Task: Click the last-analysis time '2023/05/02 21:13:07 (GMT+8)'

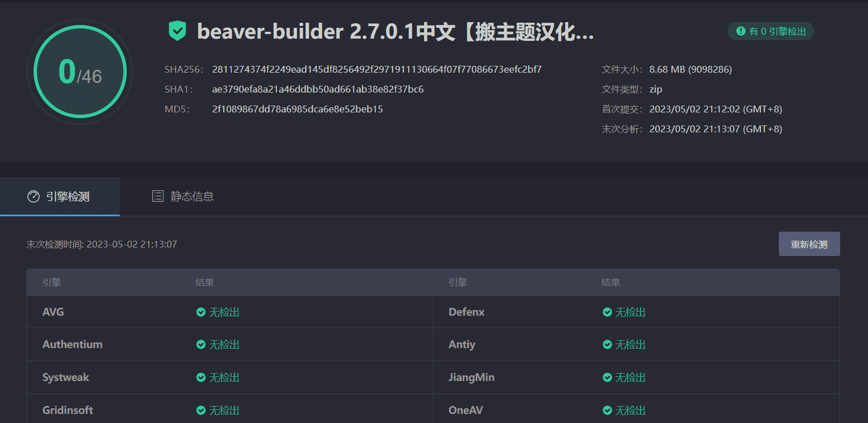Action: coord(716,129)
